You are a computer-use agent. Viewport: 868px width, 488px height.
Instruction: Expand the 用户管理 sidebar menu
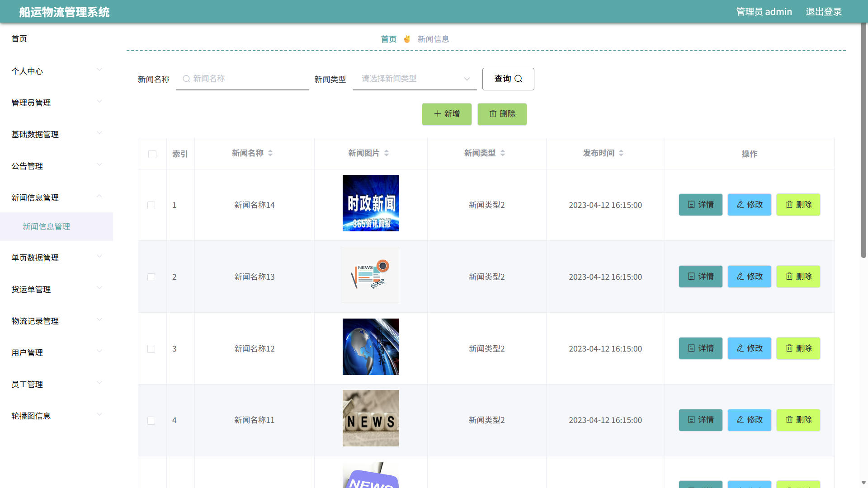[57, 352]
